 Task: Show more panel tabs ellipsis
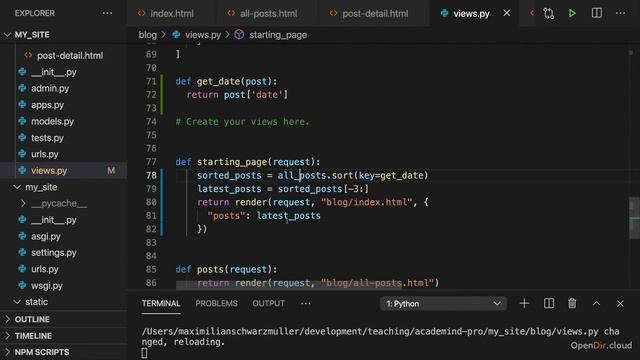(306, 303)
